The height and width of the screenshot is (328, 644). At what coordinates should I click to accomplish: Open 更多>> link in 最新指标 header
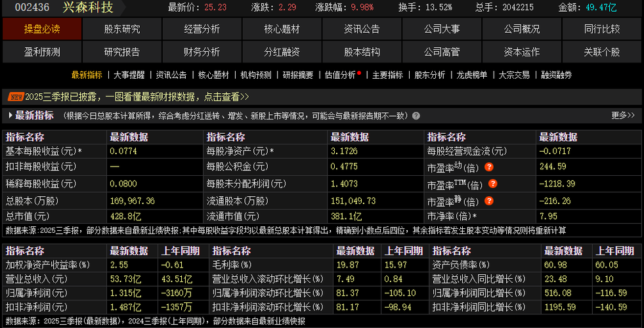coord(622,115)
